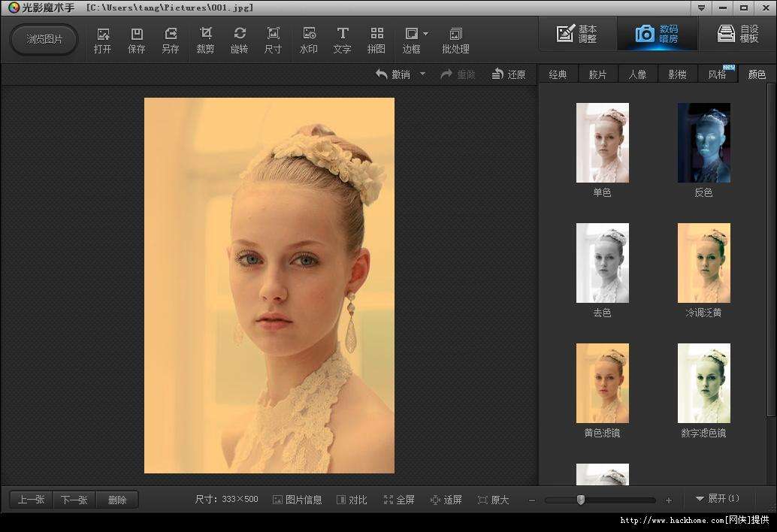Click the zoom slider handle
The image size is (777, 532).
pos(580,500)
